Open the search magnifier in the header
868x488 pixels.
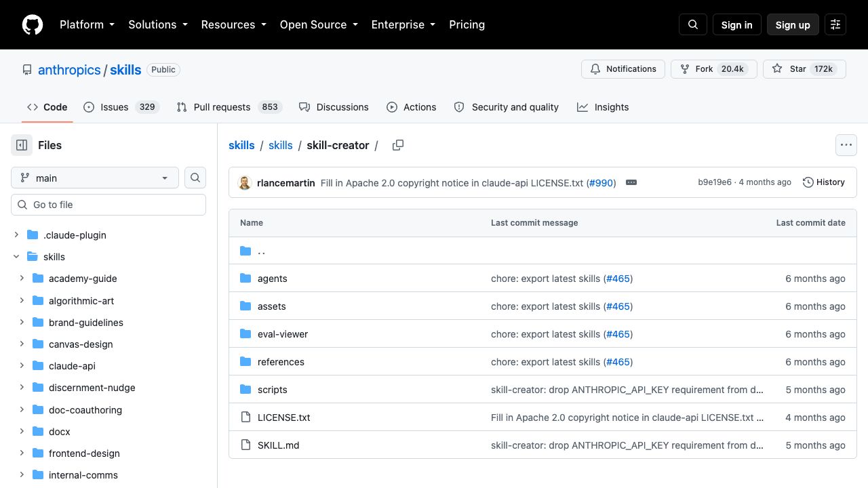[693, 24]
